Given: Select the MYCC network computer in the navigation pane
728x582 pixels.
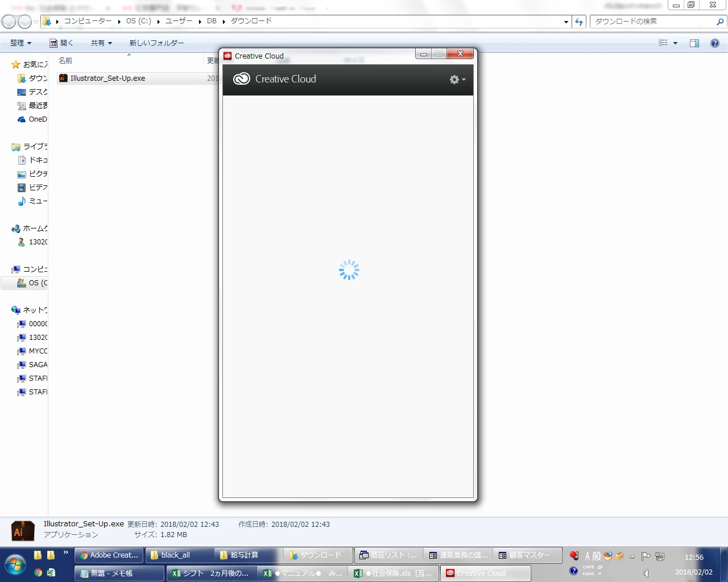Looking at the screenshot, I should (32, 351).
